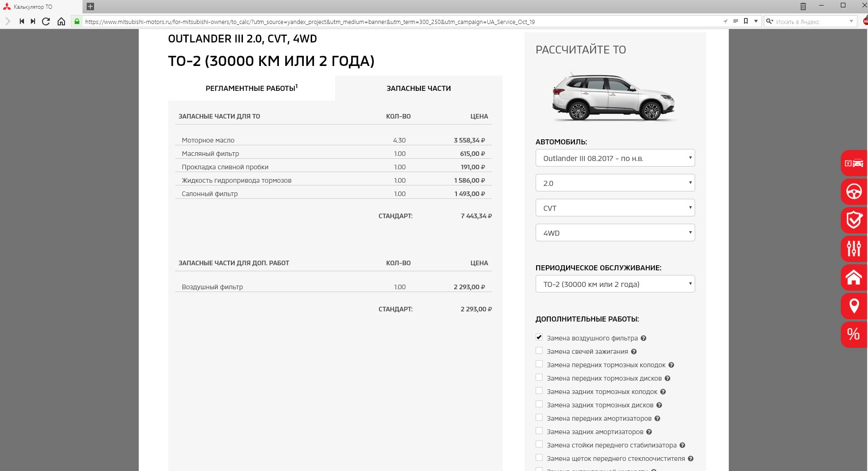Open the closed tabs trash icon
This screenshot has height=471, width=868.
(803, 6)
